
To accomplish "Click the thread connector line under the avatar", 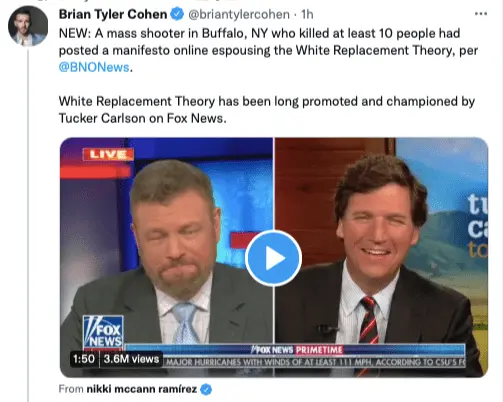I will (x=28, y=225).
